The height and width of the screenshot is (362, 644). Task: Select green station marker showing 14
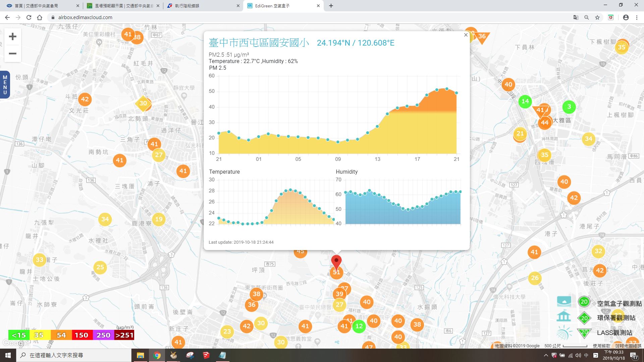[525, 101]
